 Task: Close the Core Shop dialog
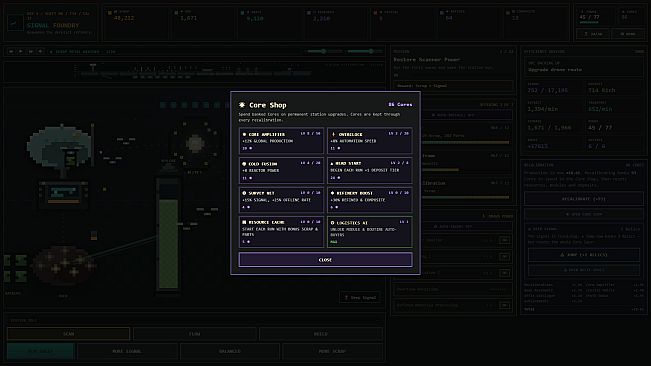325,260
